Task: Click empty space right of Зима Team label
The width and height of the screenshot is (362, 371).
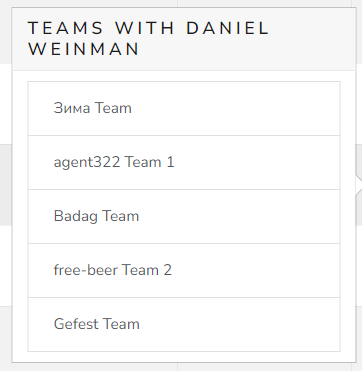Action: (235, 108)
